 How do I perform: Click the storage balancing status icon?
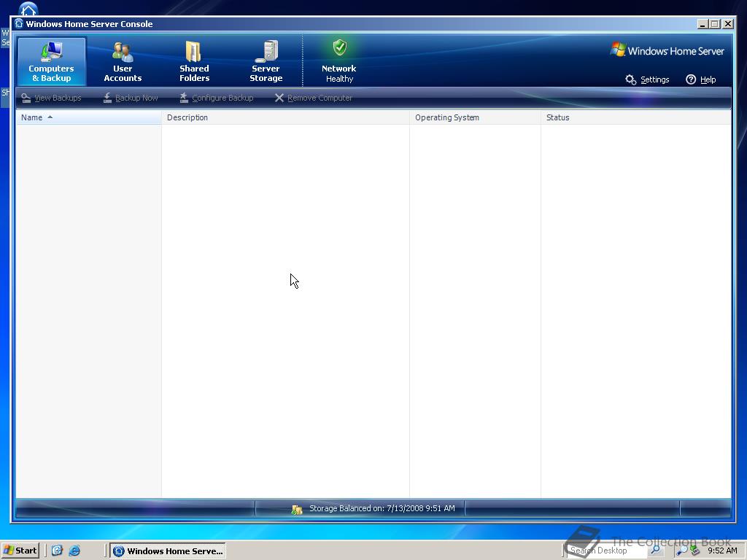[x=296, y=508]
